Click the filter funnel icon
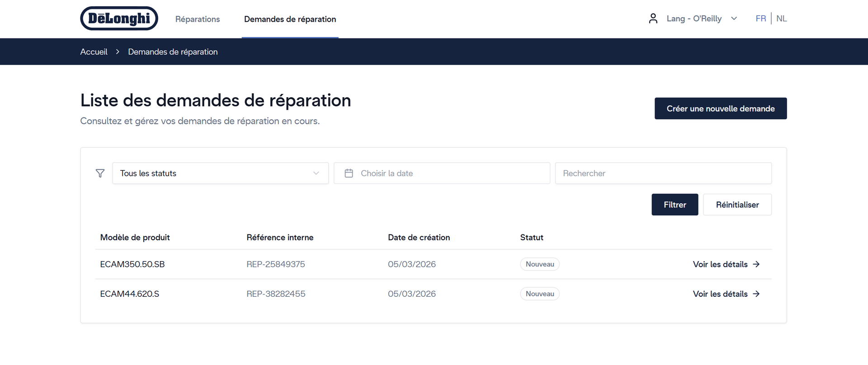868x365 pixels. click(100, 173)
